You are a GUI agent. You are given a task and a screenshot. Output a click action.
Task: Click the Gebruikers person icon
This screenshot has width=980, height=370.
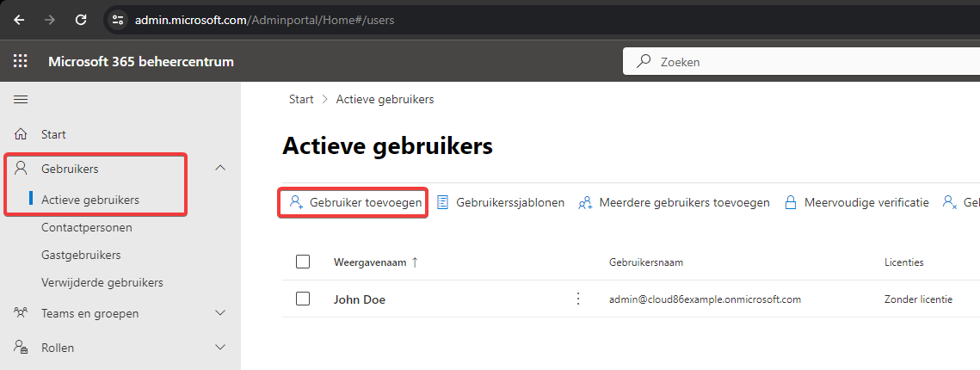pyautogui.click(x=22, y=168)
